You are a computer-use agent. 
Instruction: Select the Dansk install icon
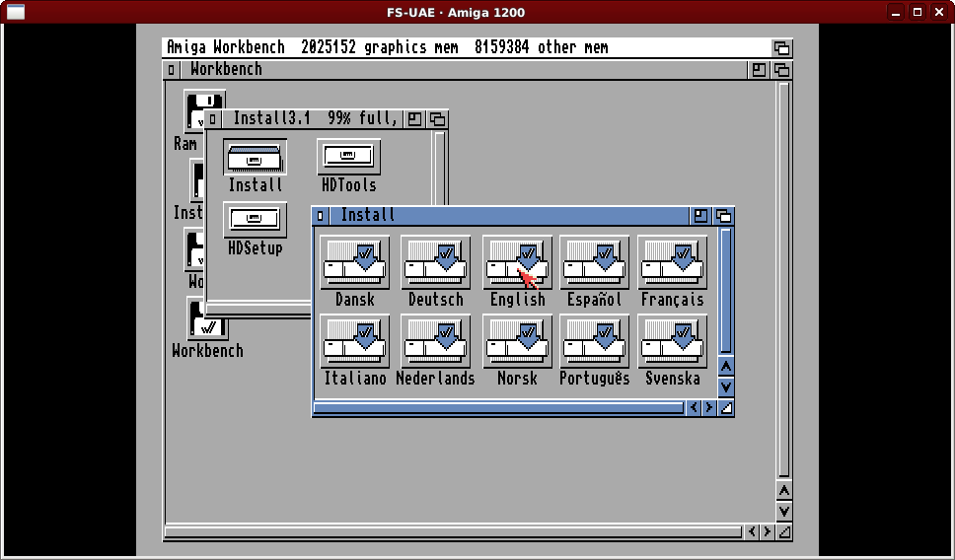pyautogui.click(x=354, y=262)
